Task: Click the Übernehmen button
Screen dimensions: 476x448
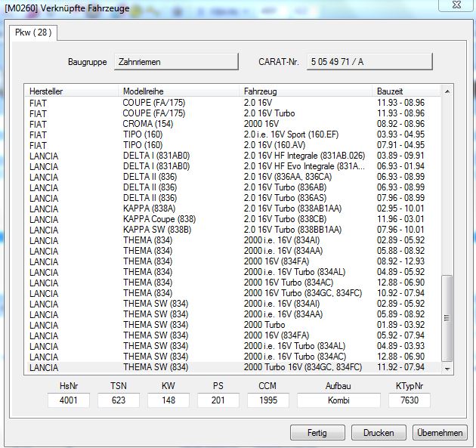Action: pos(440,433)
